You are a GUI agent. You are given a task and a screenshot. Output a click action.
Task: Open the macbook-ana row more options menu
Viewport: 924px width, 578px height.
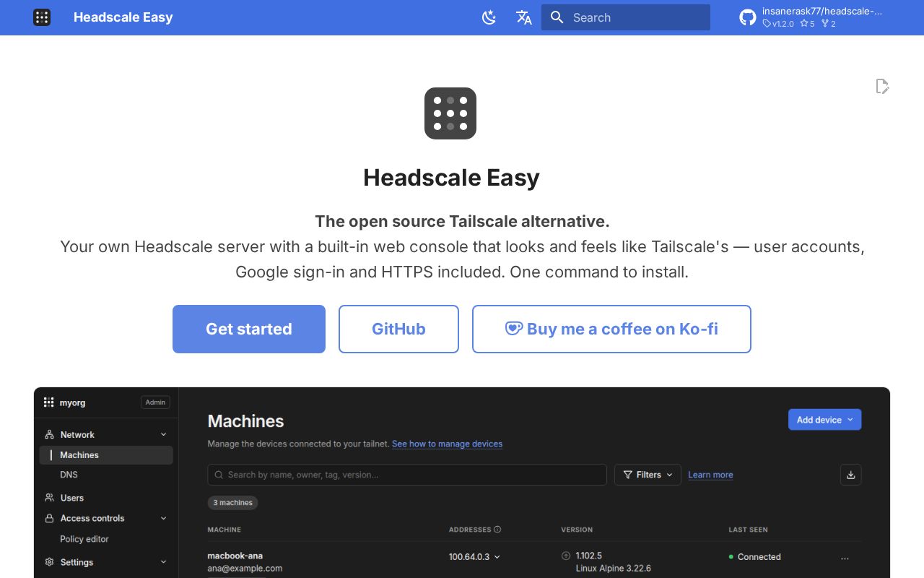(x=845, y=558)
